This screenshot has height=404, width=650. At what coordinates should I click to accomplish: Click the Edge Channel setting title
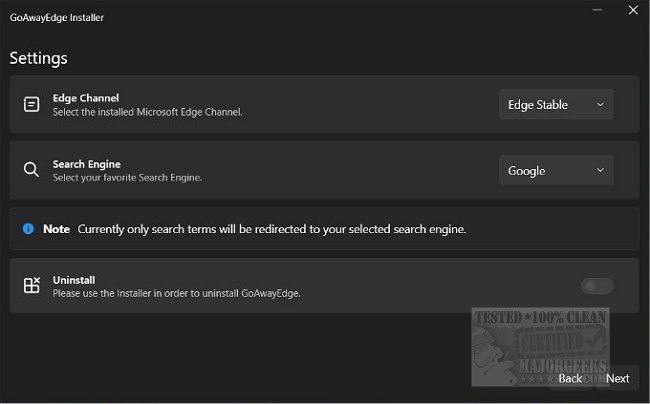(x=86, y=98)
